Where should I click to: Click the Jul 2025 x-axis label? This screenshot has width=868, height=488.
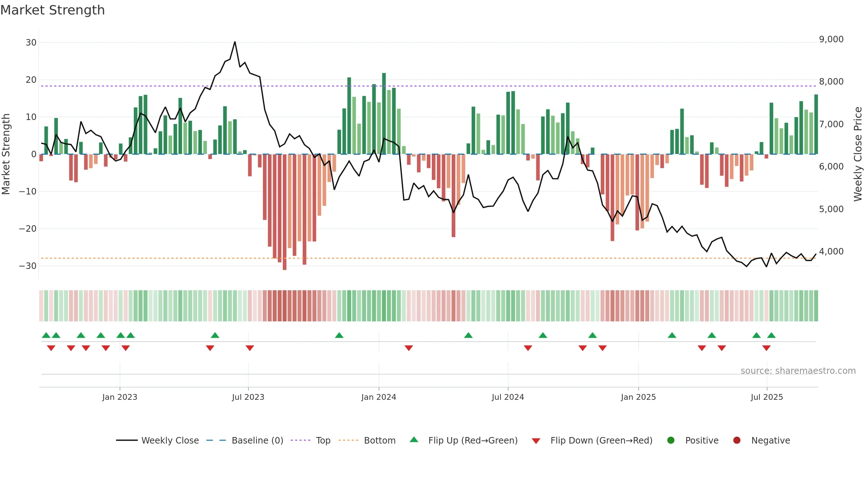point(767,397)
